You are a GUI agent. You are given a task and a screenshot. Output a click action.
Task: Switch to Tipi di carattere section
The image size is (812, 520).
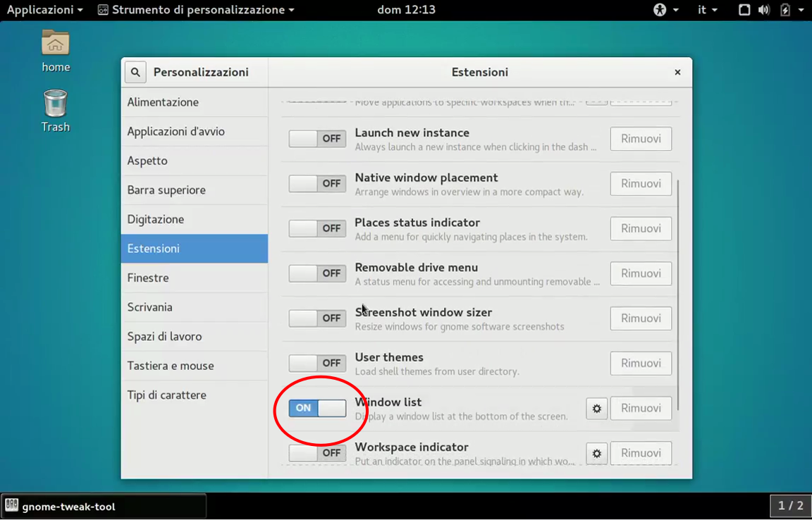tap(167, 395)
